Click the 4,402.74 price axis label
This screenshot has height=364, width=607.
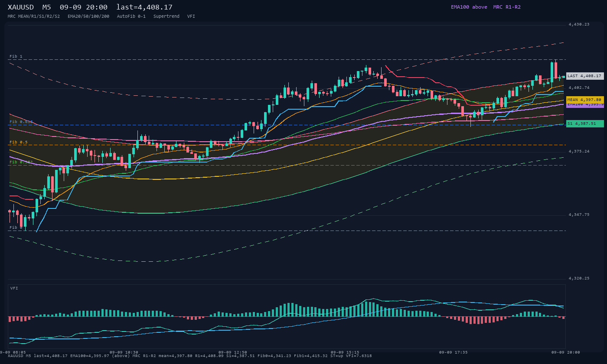(x=579, y=88)
